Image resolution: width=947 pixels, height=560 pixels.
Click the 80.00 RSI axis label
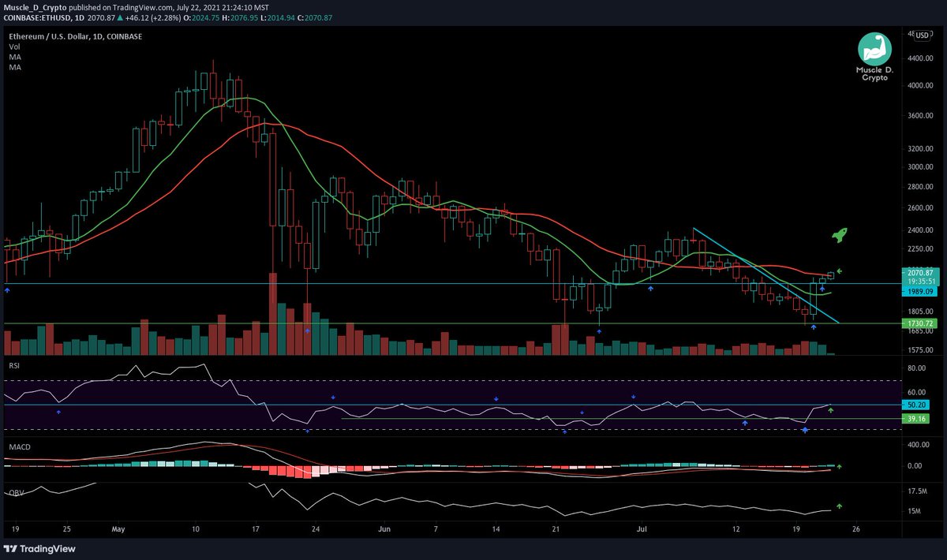(x=917, y=368)
